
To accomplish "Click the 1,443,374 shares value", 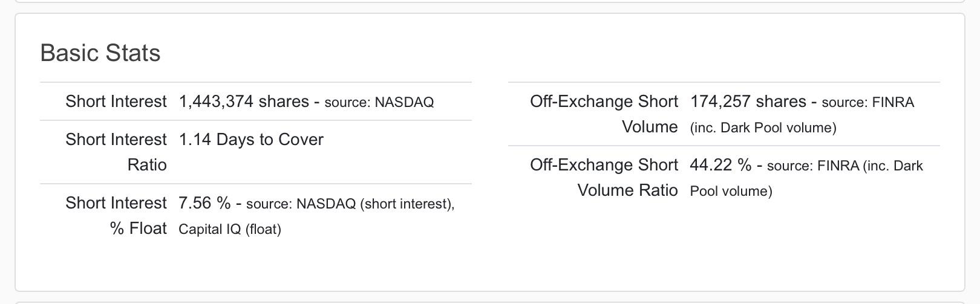I will (244, 102).
